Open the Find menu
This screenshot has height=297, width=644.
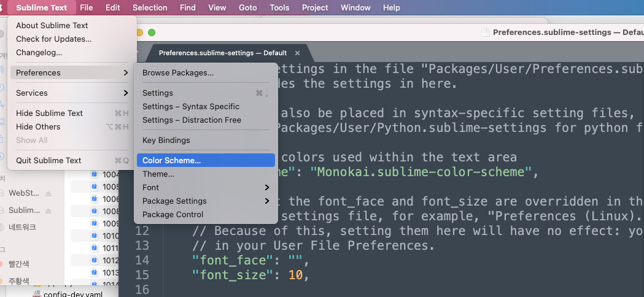tap(188, 7)
